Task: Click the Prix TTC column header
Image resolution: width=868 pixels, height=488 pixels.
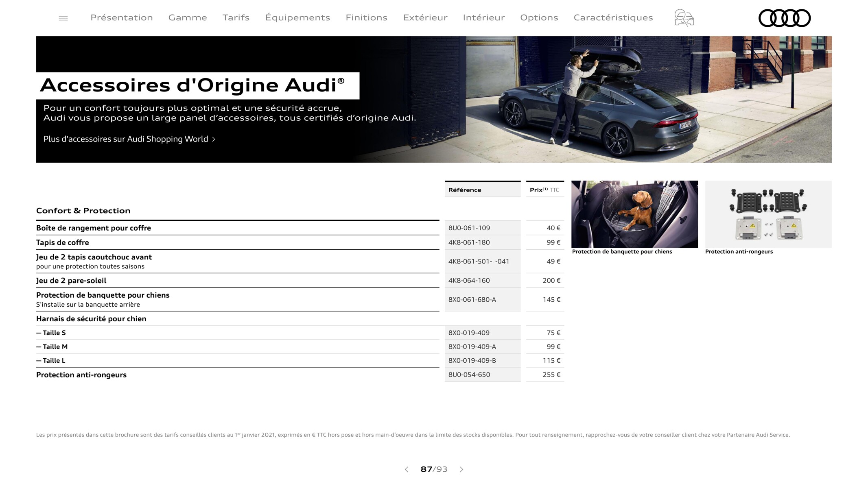Action: click(x=545, y=190)
